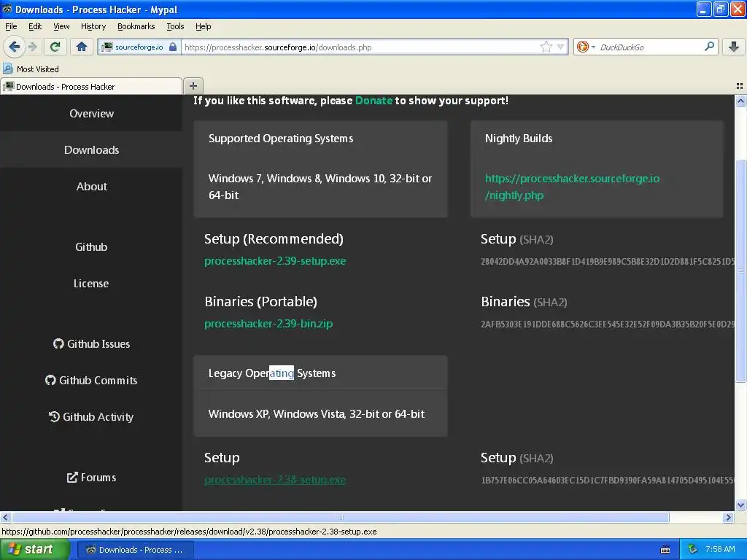The height and width of the screenshot is (560, 747).
Task: Click the Downloads - Process taskbar button
Action: [x=135, y=550]
